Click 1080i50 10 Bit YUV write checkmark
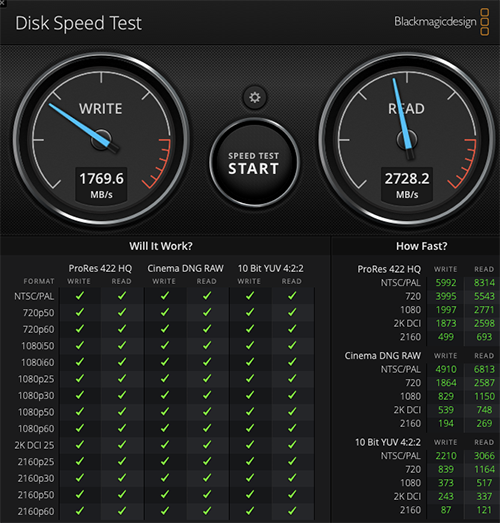Viewport: 500px width, 523px height. click(250, 345)
